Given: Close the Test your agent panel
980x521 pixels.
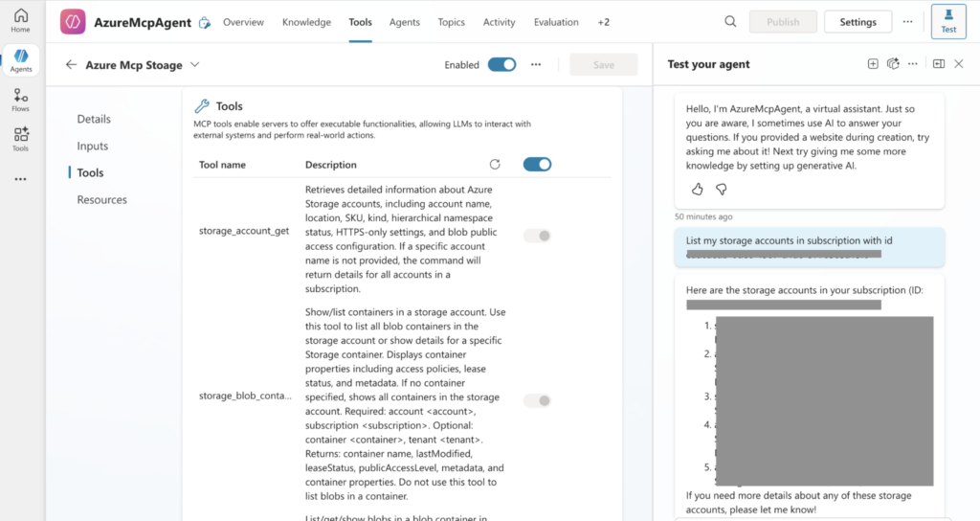Looking at the screenshot, I should point(959,64).
